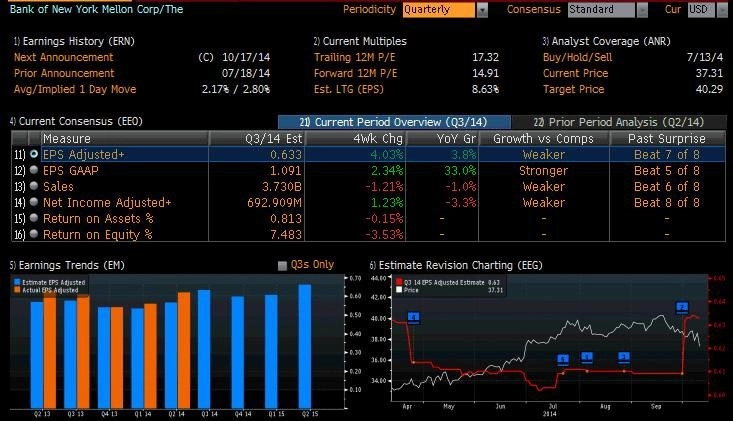Click the April estimate revision marker
The height and width of the screenshot is (421, 733).
coord(414,318)
